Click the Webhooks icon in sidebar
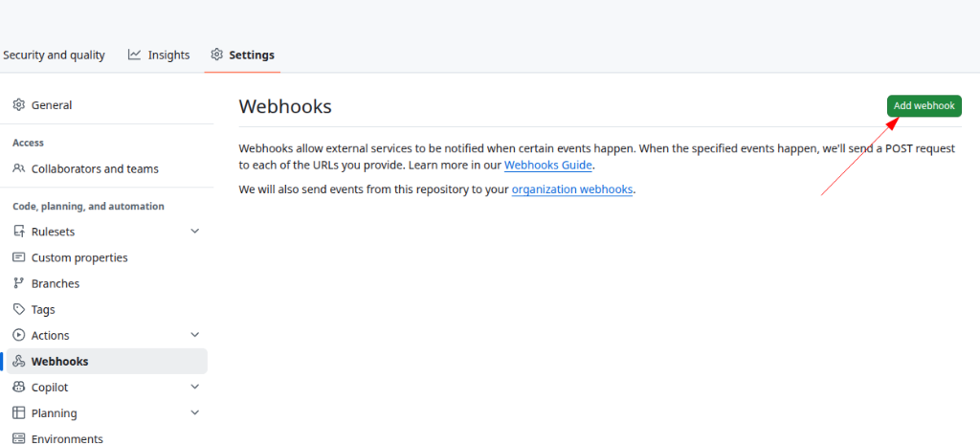The height and width of the screenshot is (445, 980). pyautogui.click(x=19, y=361)
